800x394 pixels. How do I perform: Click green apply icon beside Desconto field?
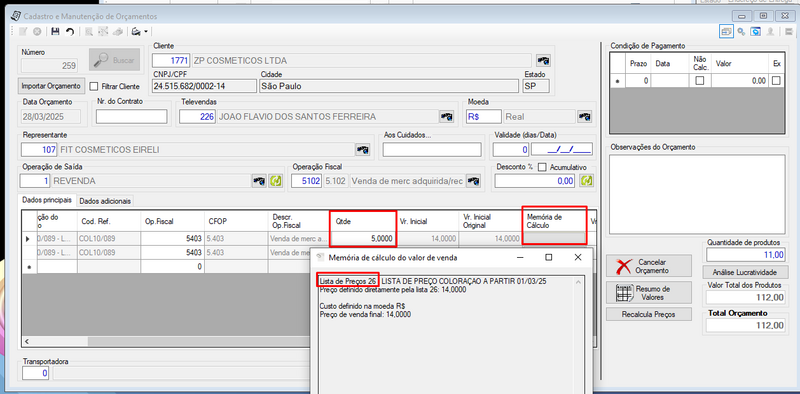point(587,181)
